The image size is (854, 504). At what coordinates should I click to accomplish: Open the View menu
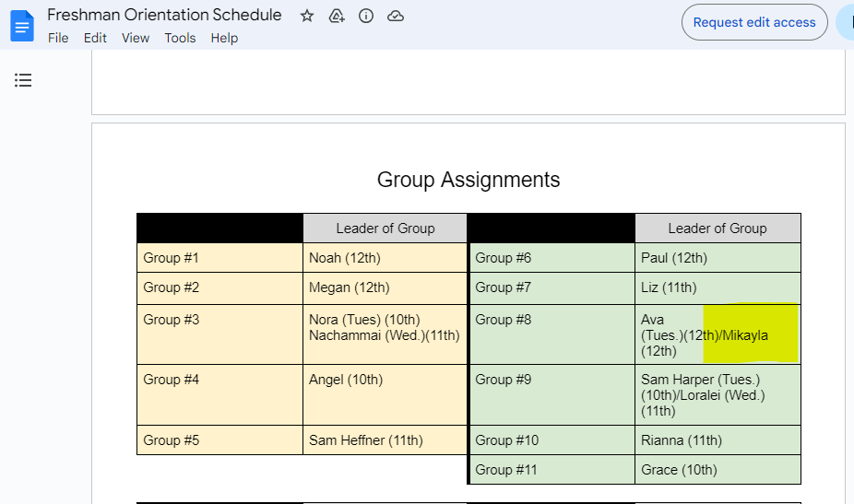tap(136, 38)
